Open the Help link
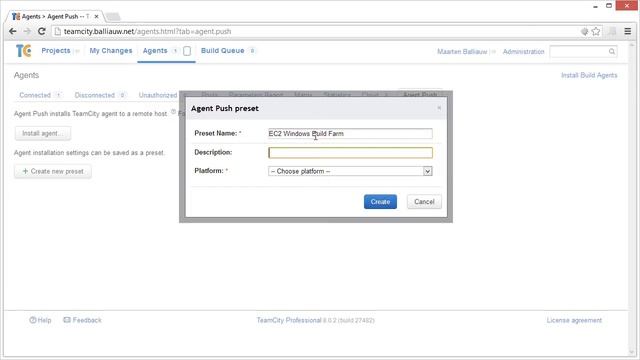The height and width of the screenshot is (360, 640). (x=40, y=320)
